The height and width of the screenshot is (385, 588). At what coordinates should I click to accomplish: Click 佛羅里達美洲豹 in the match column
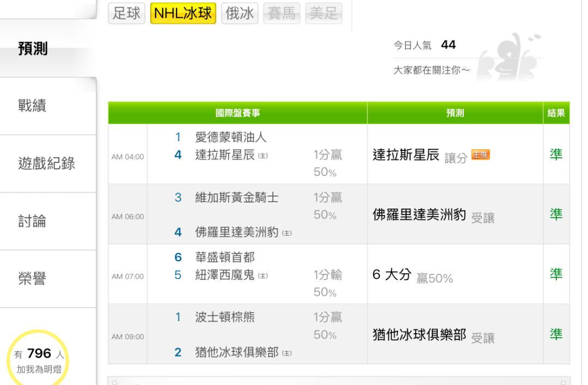pos(237,233)
